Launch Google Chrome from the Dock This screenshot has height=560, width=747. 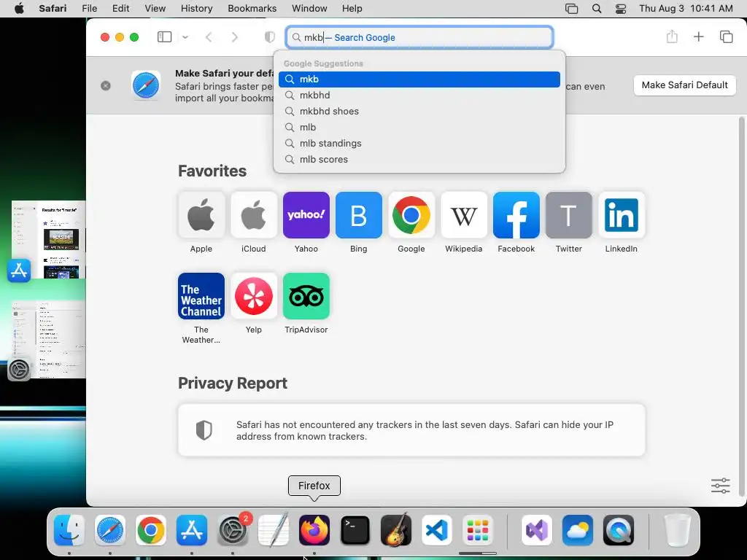pos(150,530)
